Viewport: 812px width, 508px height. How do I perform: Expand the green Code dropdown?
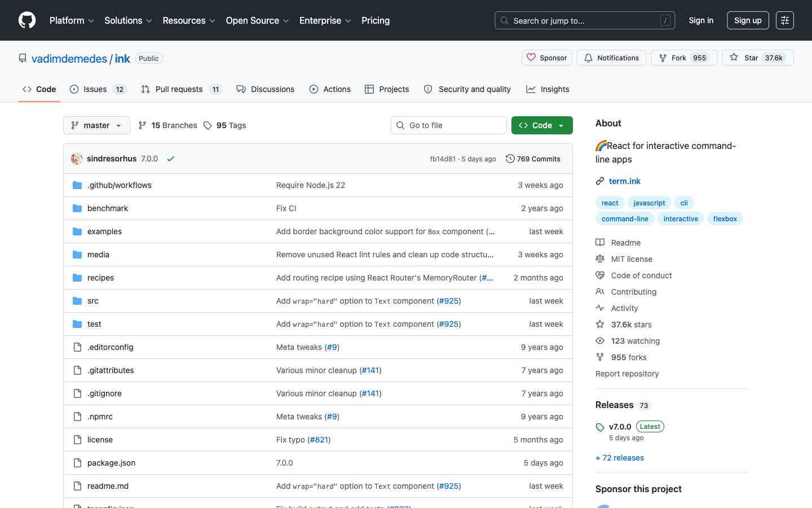tap(541, 125)
